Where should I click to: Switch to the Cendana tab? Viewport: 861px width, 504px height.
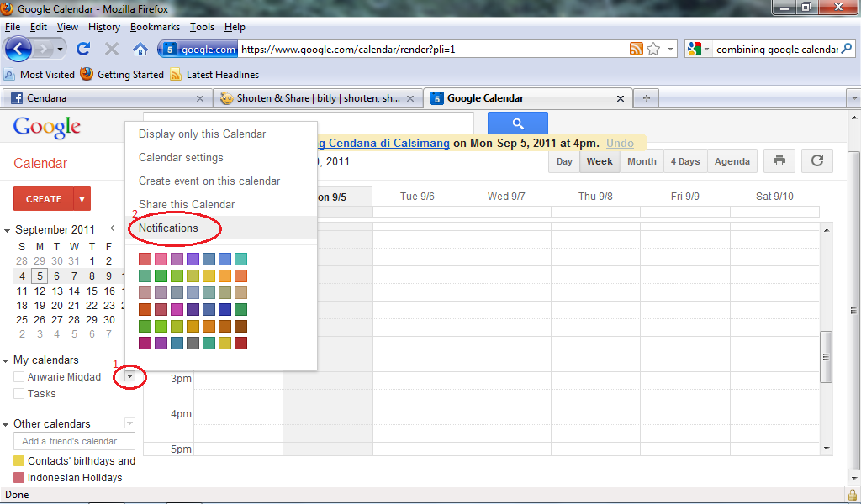107,98
